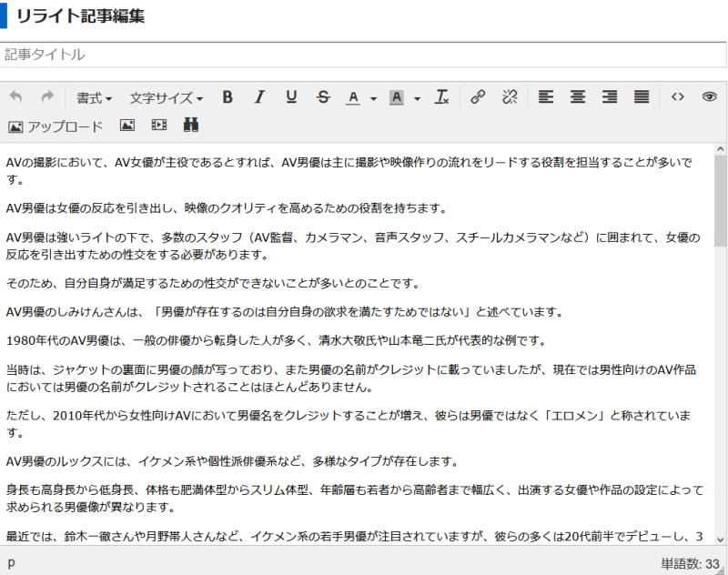Open the 文字サイズ font size dropdown
Viewport: 728px width, 575px height.
pyautogui.click(x=166, y=97)
